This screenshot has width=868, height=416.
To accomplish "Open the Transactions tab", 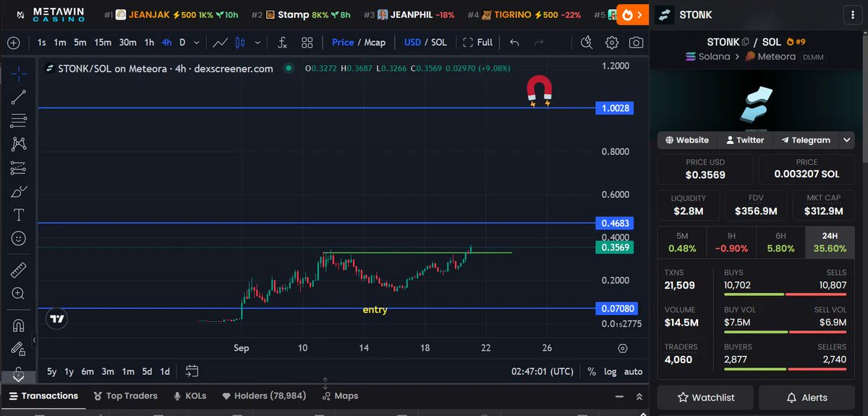I will pyautogui.click(x=43, y=396).
